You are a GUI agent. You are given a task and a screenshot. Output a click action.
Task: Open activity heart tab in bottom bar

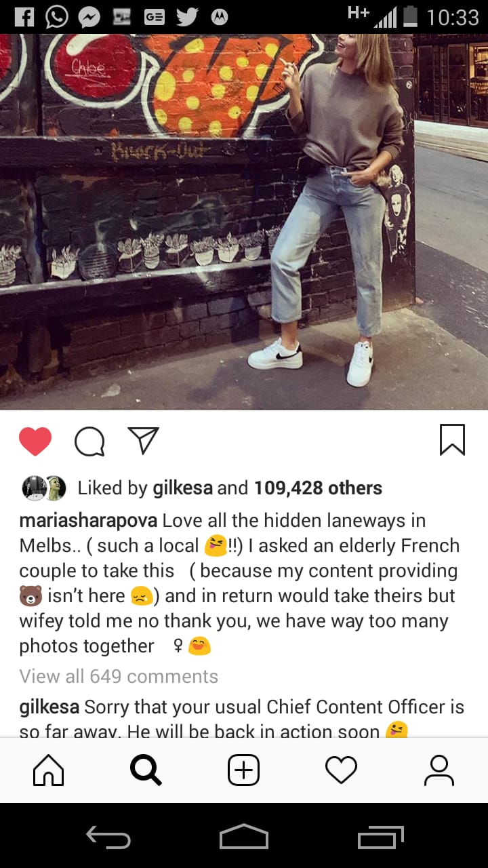click(x=341, y=770)
